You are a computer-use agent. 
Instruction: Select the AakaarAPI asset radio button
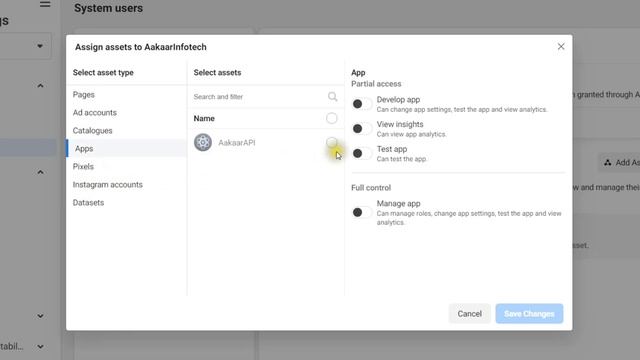click(331, 142)
